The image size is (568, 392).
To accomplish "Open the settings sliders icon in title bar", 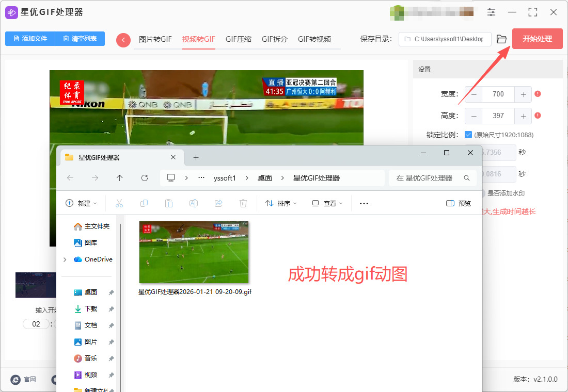I will [491, 12].
